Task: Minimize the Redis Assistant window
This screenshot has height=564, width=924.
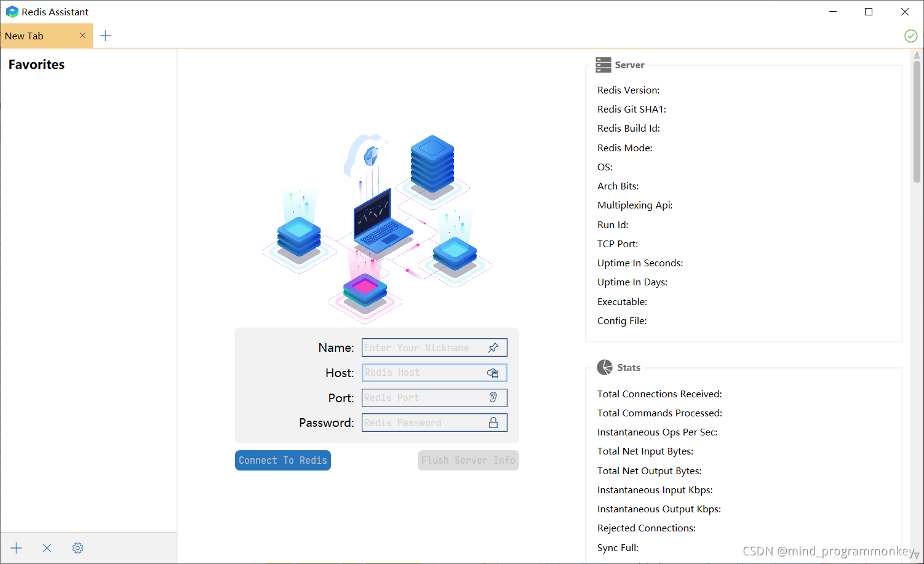Action: tap(833, 12)
